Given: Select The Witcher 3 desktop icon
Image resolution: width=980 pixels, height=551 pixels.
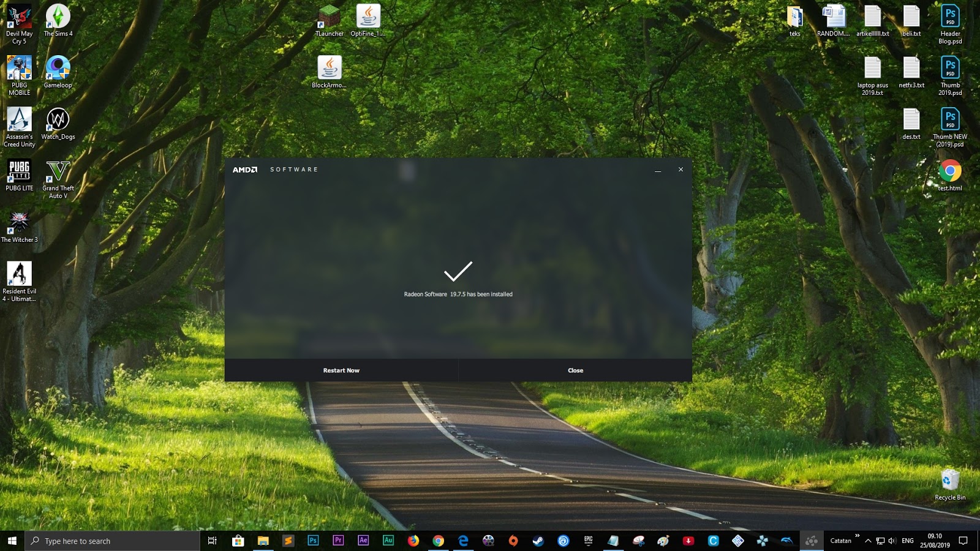Looking at the screenshot, I should tap(19, 227).
